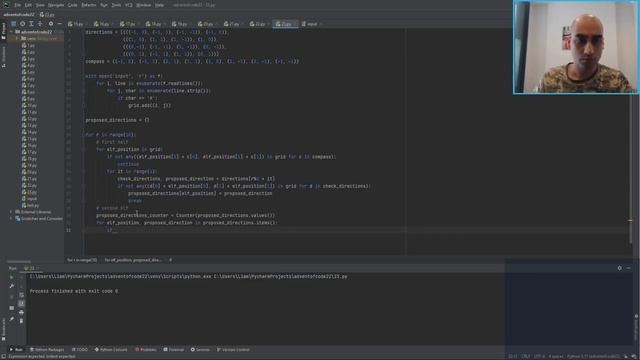This screenshot has height=360, width=640.
Task: Open the Navigate menu
Action: pos(56,5)
